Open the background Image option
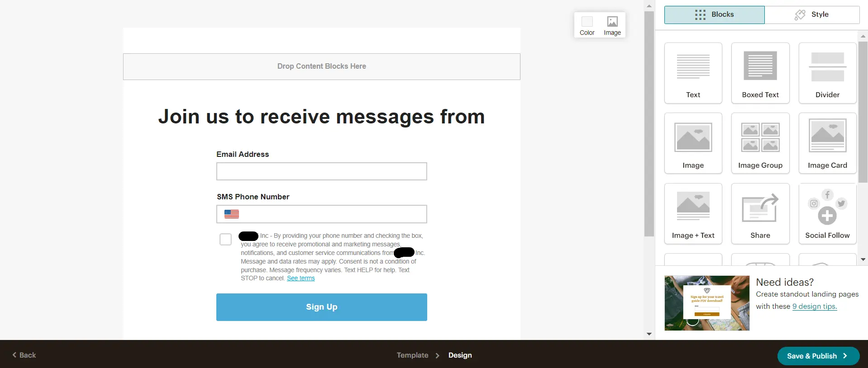868x368 pixels. [612, 25]
